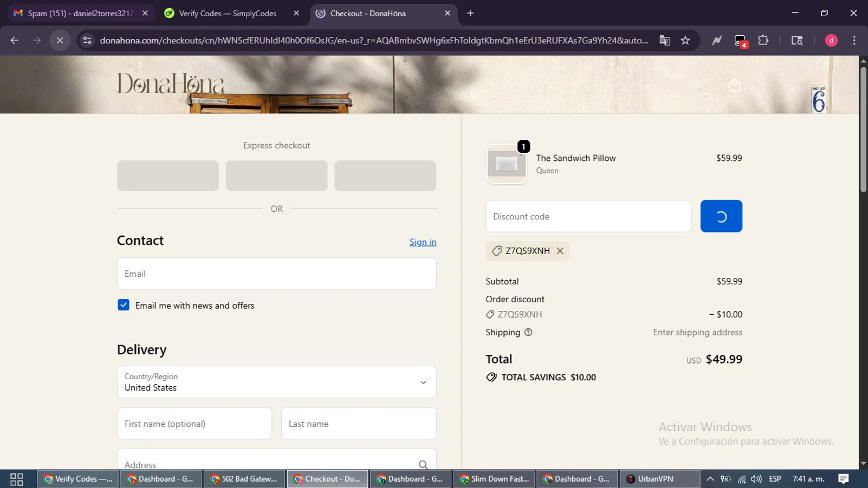The image size is (868, 488).
Task: Click the Total price $49.99
Action: [x=724, y=359]
